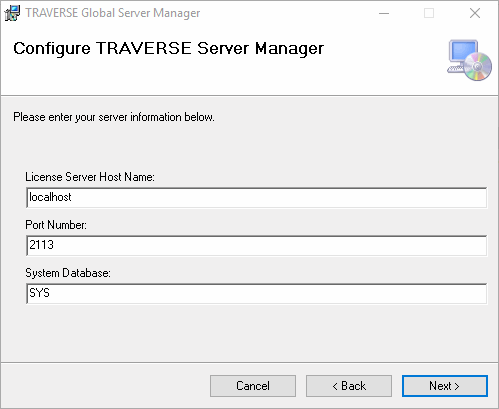Screen dimensions: 499x409
Task: Focus the License Server Host Name field
Action: pos(256,197)
